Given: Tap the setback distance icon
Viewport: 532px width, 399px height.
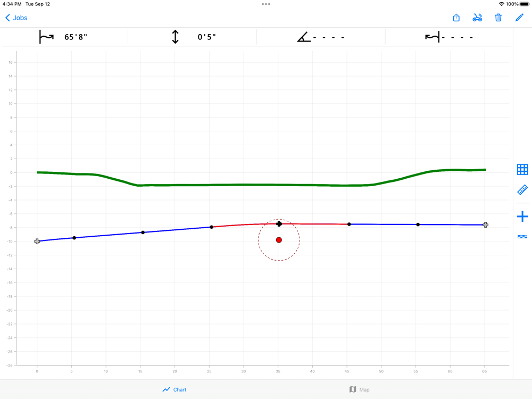Looking at the screenshot, I should tap(433, 37).
